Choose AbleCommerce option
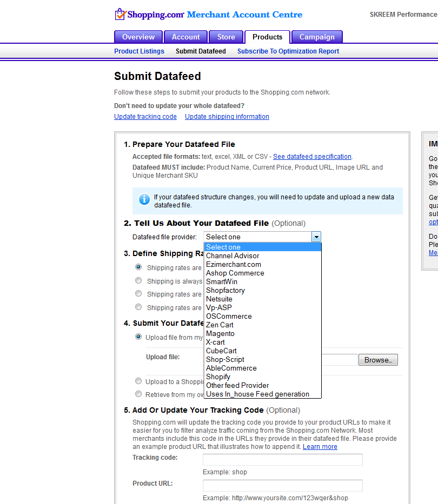Screen dimensions: 438x504 [263, 368]
